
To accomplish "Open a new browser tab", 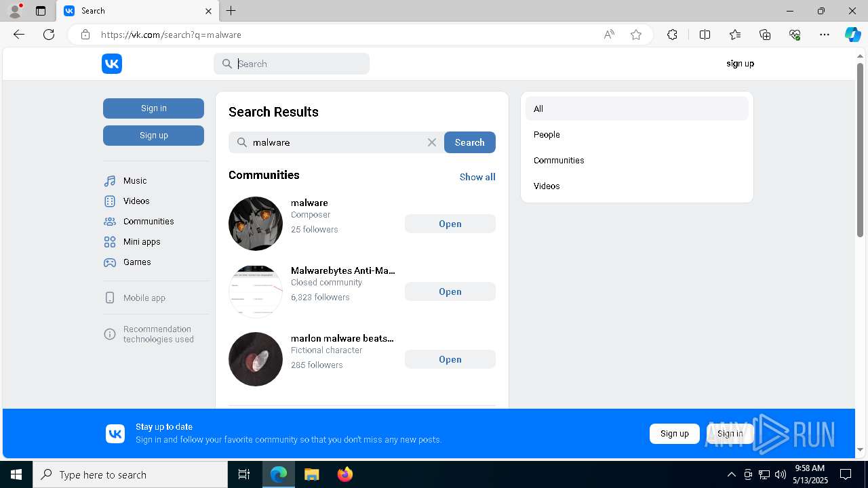I will 231,11.
